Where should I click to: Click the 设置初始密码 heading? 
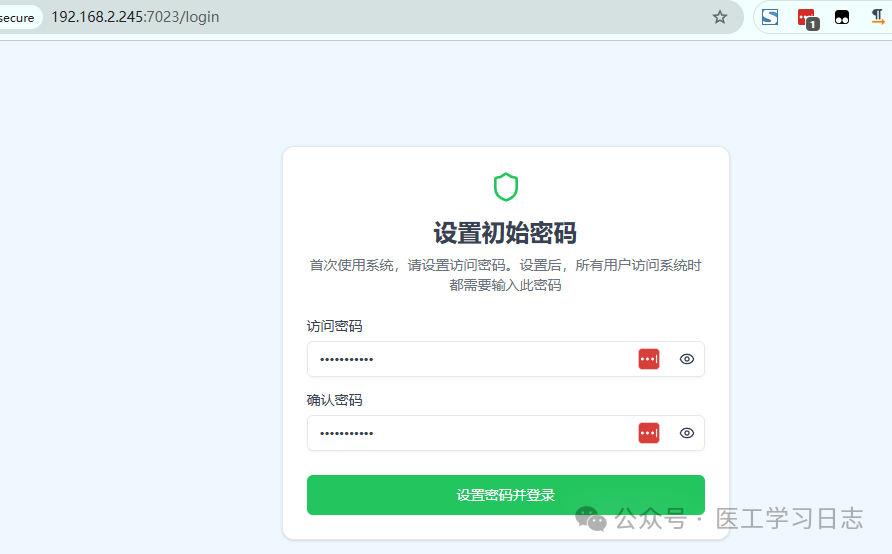coord(506,233)
